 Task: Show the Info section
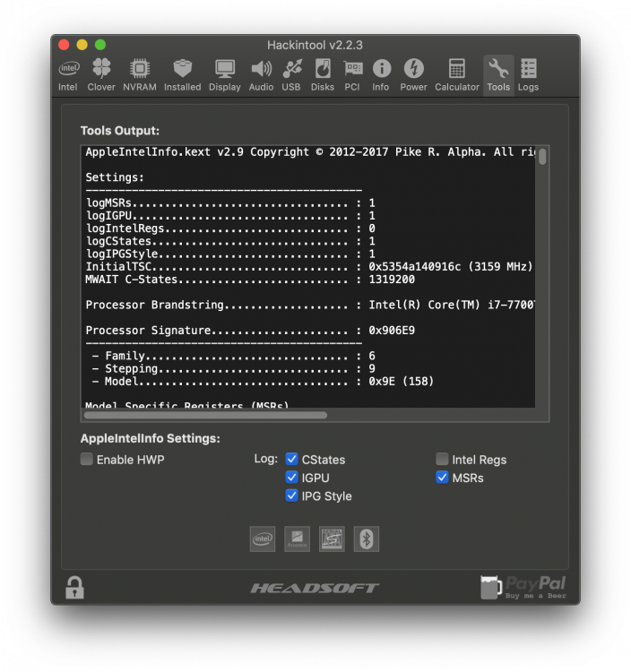381,75
